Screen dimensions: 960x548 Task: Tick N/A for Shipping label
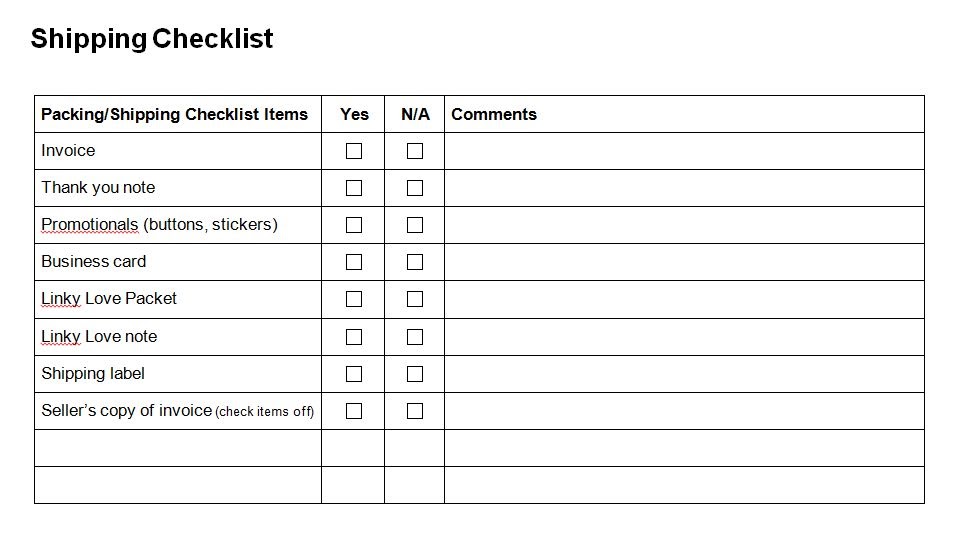415,374
